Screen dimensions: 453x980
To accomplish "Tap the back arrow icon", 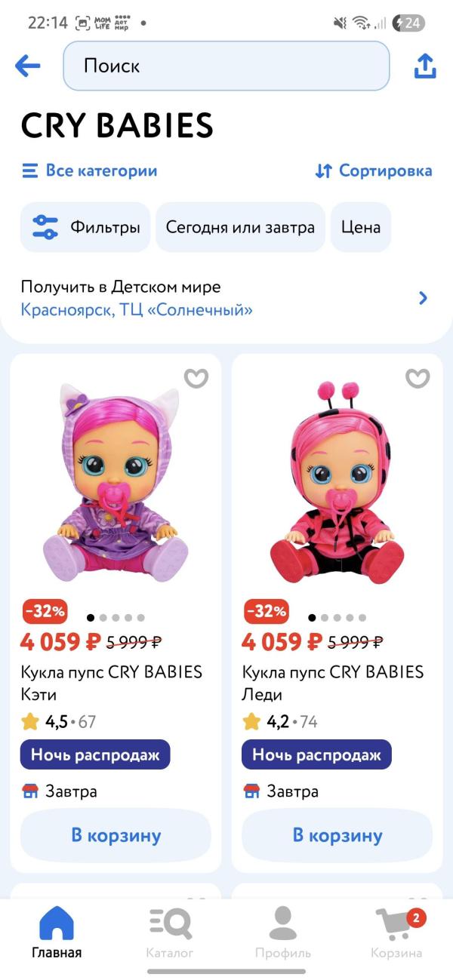I will coord(28,66).
